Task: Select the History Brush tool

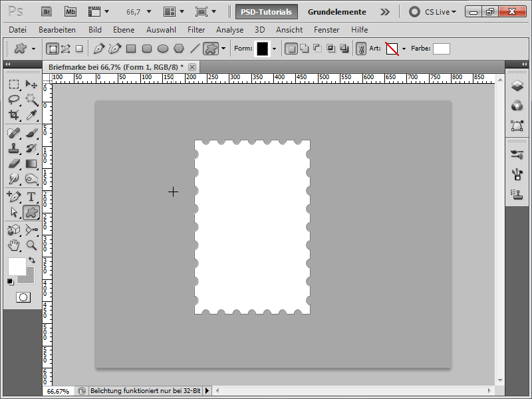Action: [x=31, y=148]
